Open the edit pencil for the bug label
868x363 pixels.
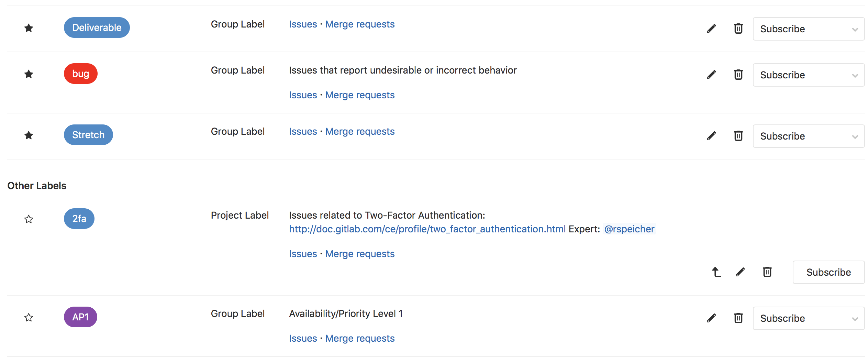click(711, 75)
